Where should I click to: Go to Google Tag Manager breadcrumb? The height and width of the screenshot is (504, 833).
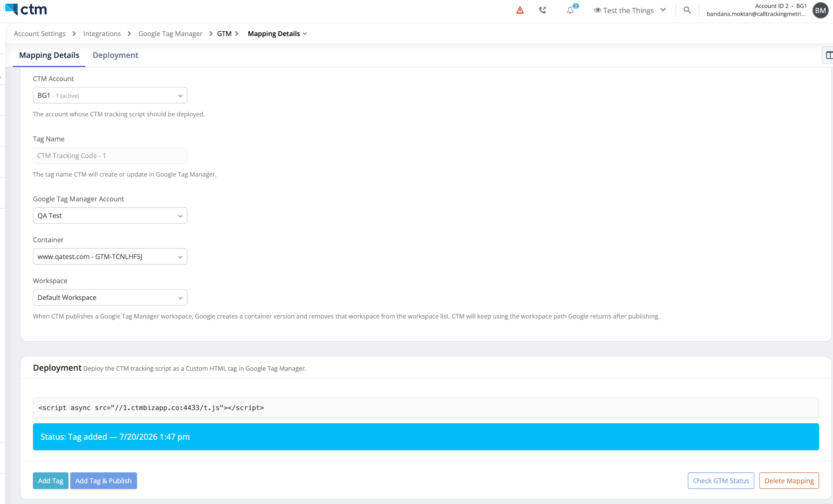170,34
